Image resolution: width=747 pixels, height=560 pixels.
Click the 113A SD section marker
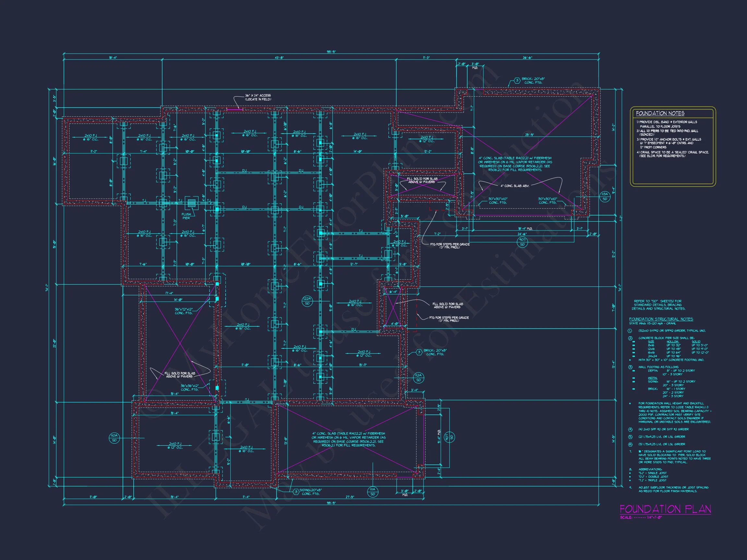coord(605,197)
